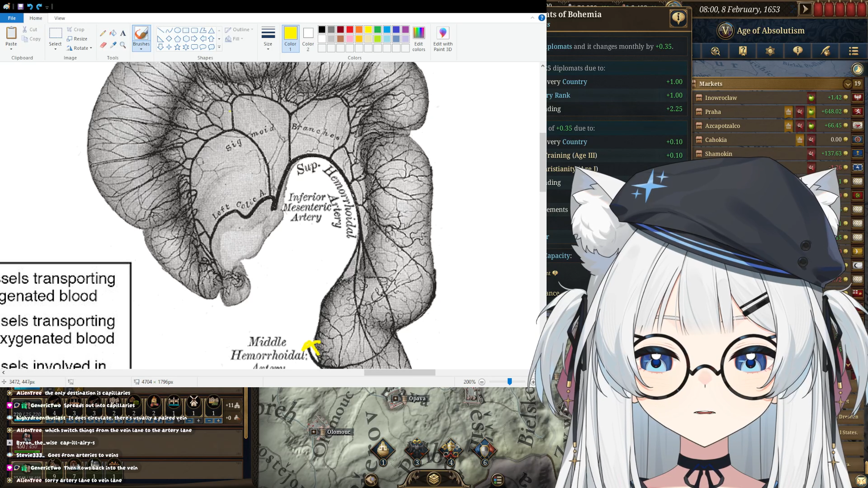Viewport: 868px width, 488px height.
Task: Open the File menu
Action: click(x=12, y=18)
